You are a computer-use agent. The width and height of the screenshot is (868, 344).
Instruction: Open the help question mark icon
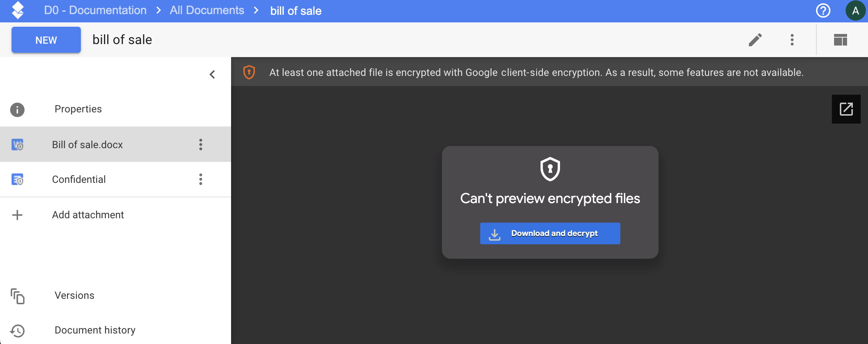click(x=823, y=10)
